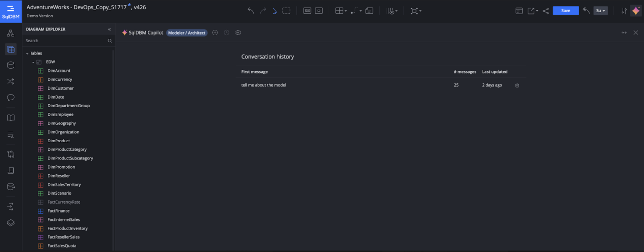Collapse the Diagram Explorer panel
This screenshot has height=252, width=644.
(x=109, y=29)
